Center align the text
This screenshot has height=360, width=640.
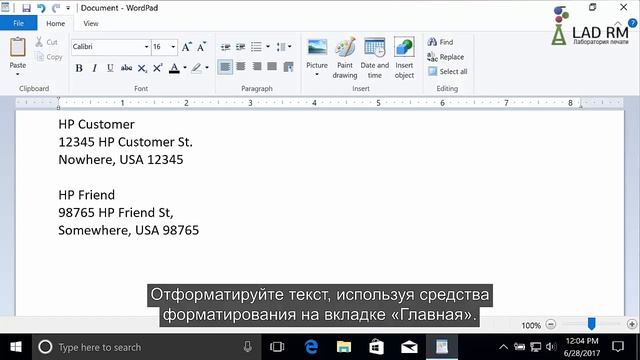(x=241, y=67)
